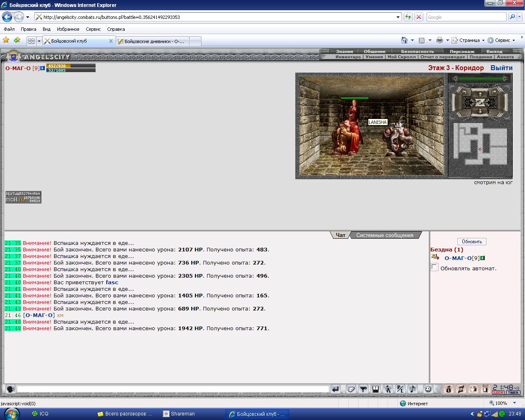525x420 pixels.
Task: Click the EXIT door icon
Action: [485, 389]
